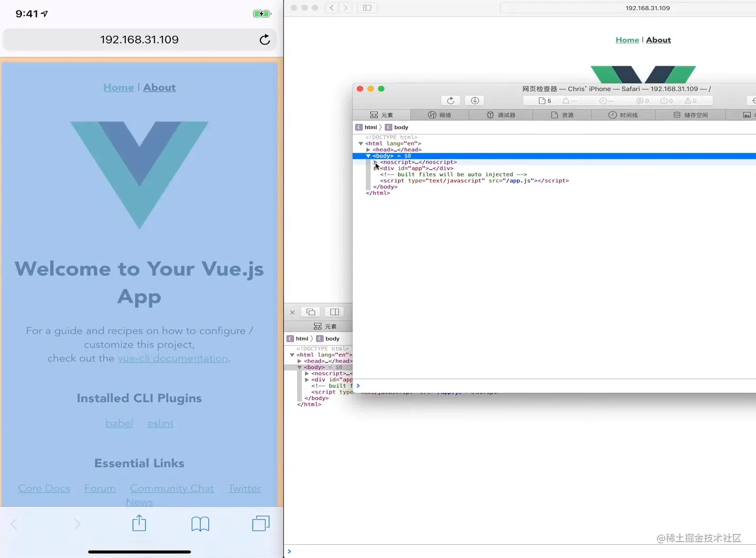Expand the noscript node in docked inspector
The width and height of the screenshot is (756, 558).
tap(307, 373)
